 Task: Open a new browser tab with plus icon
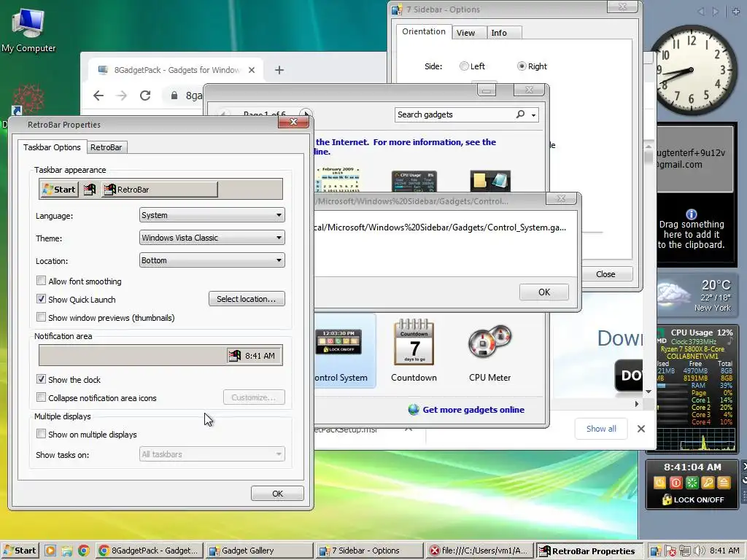pyautogui.click(x=279, y=70)
